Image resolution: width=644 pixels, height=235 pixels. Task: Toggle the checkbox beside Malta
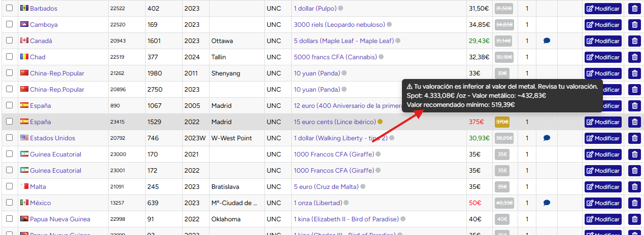(9, 187)
